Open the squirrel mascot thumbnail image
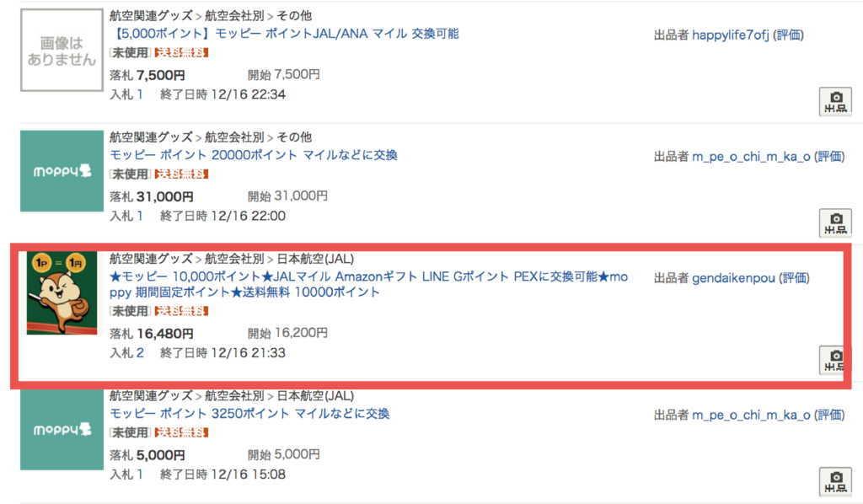The height and width of the screenshot is (504, 863). point(62,292)
